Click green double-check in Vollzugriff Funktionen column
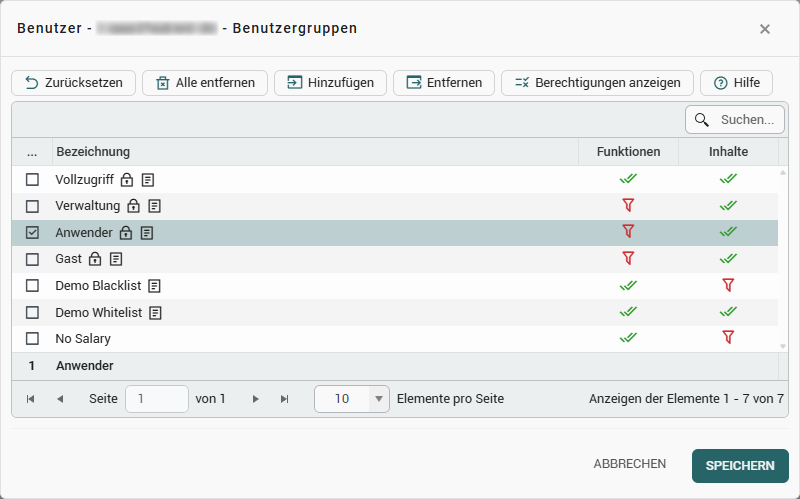800x499 pixels. click(x=628, y=179)
